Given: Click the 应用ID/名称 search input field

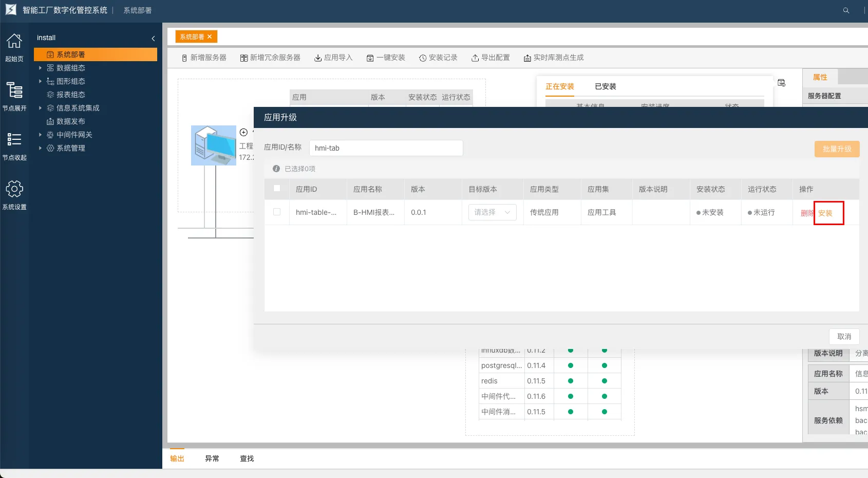Looking at the screenshot, I should point(386,148).
